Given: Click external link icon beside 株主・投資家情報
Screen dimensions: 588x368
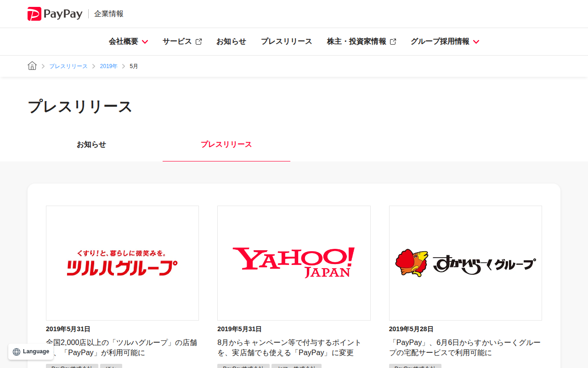Looking at the screenshot, I should [393, 42].
